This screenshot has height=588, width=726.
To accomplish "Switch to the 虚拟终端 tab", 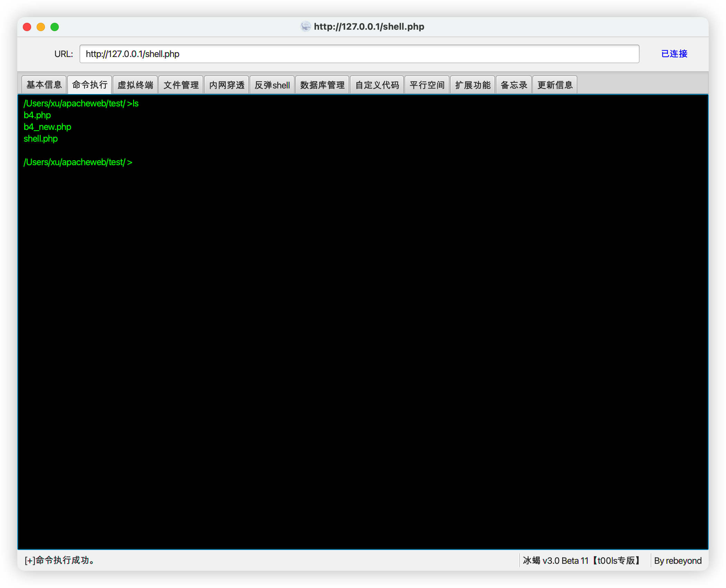I will click(x=135, y=84).
